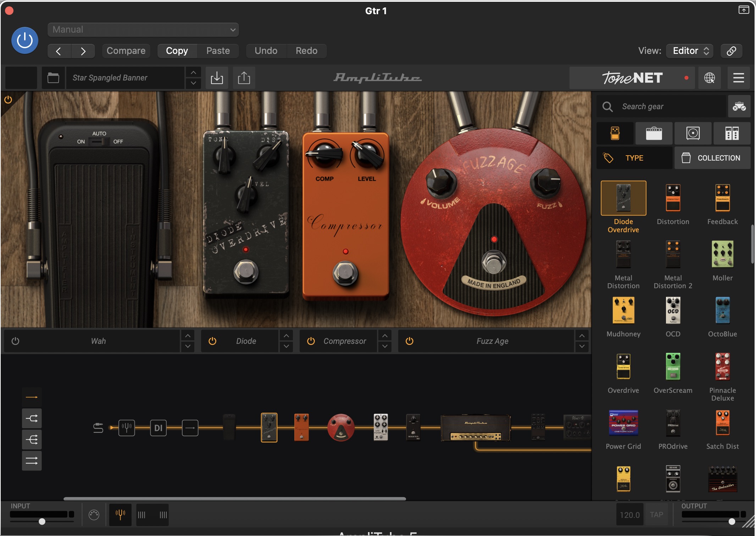Select the Mudhoney pedal thumbnail
The height and width of the screenshot is (536, 756).
pos(623,311)
